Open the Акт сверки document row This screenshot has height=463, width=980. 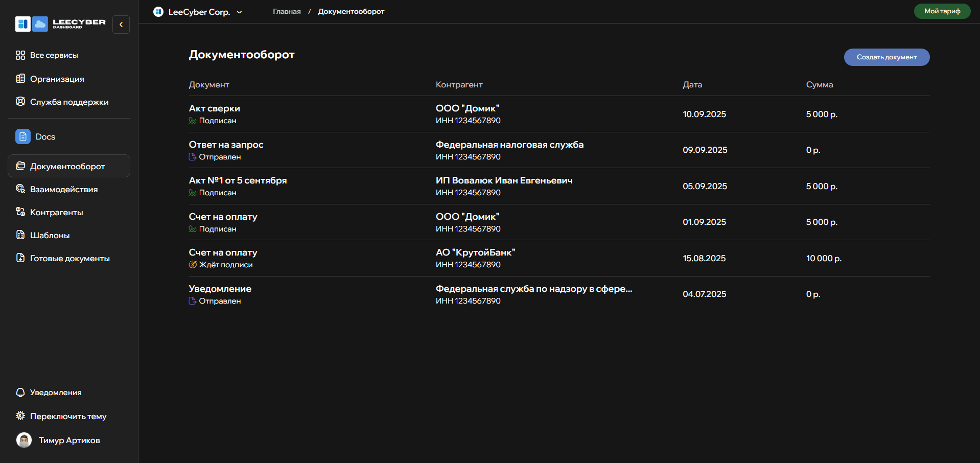215,108
